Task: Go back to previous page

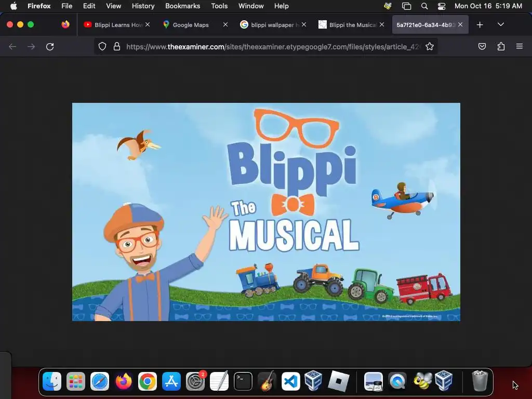Action: click(x=12, y=46)
